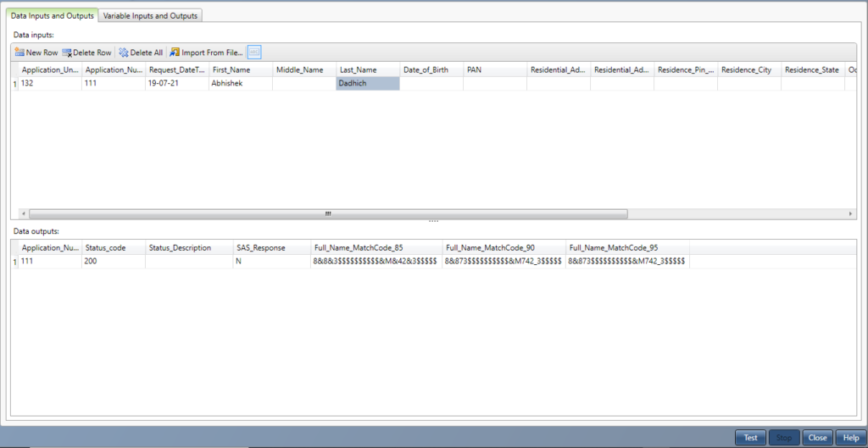Screen dimensions: 868x448
Task: Click the Status_code output column header
Action: click(x=113, y=248)
